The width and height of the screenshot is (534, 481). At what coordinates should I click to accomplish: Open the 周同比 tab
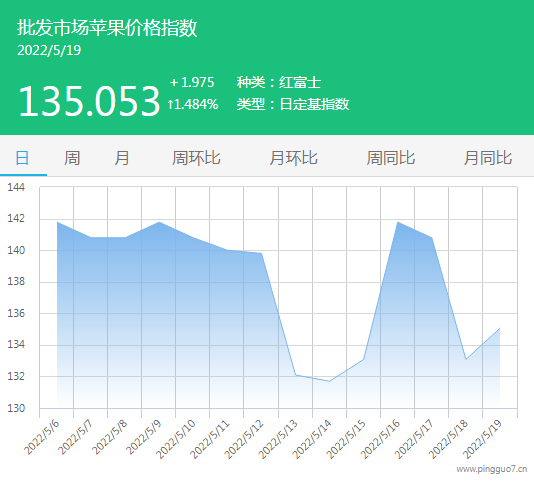point(391,158)
